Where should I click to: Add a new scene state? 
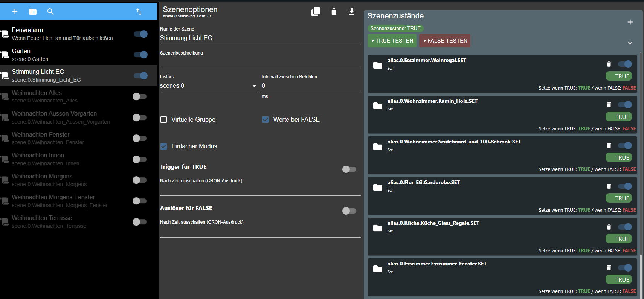tap(630, 22)
